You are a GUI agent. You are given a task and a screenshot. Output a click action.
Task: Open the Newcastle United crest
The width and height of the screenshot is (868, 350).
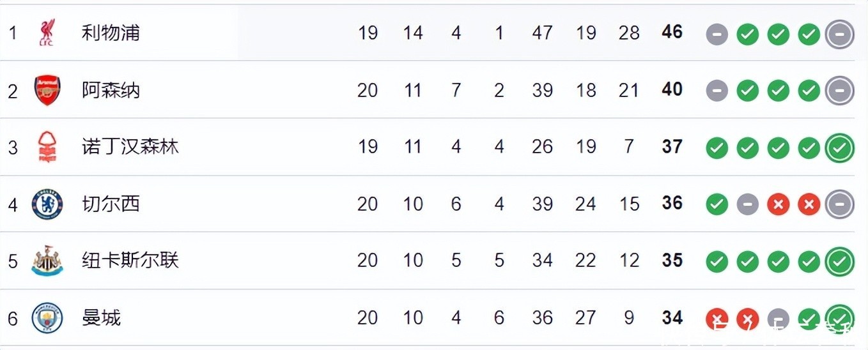coord(47,261)
